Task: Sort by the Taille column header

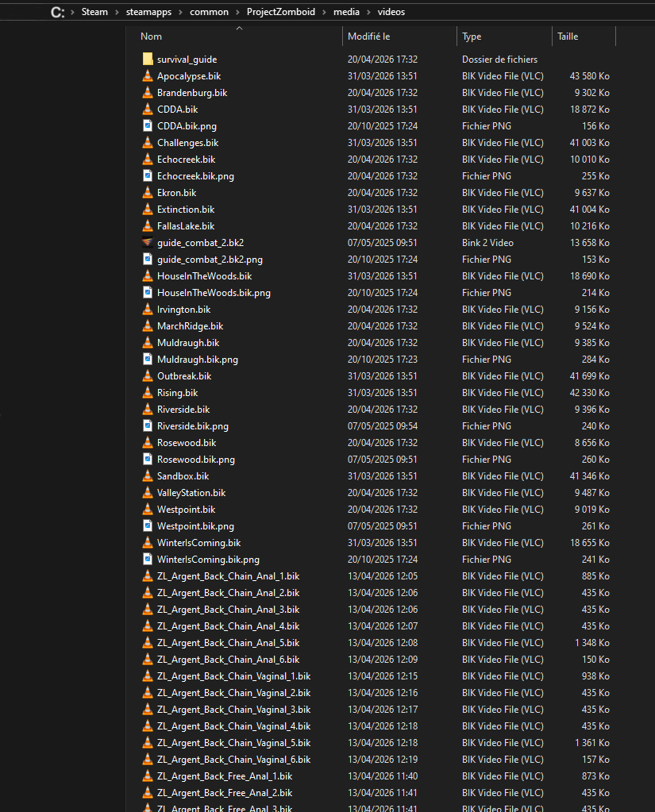Action: (x=568, y=37)
